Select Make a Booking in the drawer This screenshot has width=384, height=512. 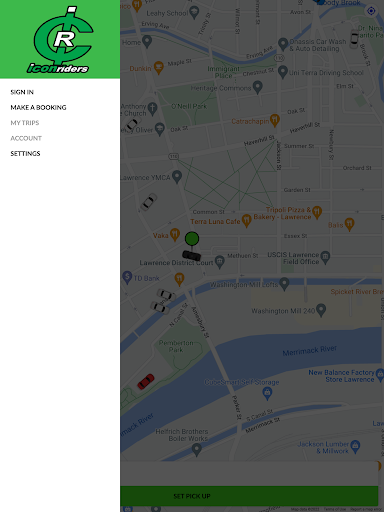38,107
